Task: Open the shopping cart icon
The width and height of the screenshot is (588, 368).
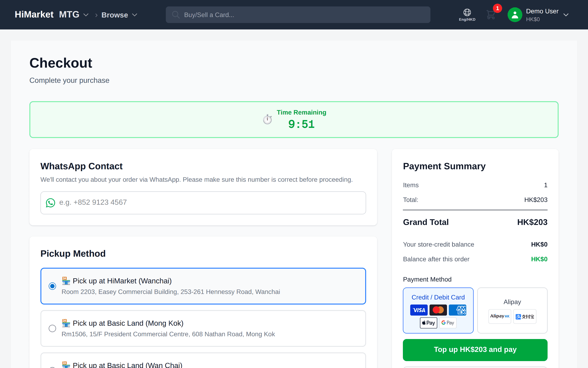Action: point(491,15)
